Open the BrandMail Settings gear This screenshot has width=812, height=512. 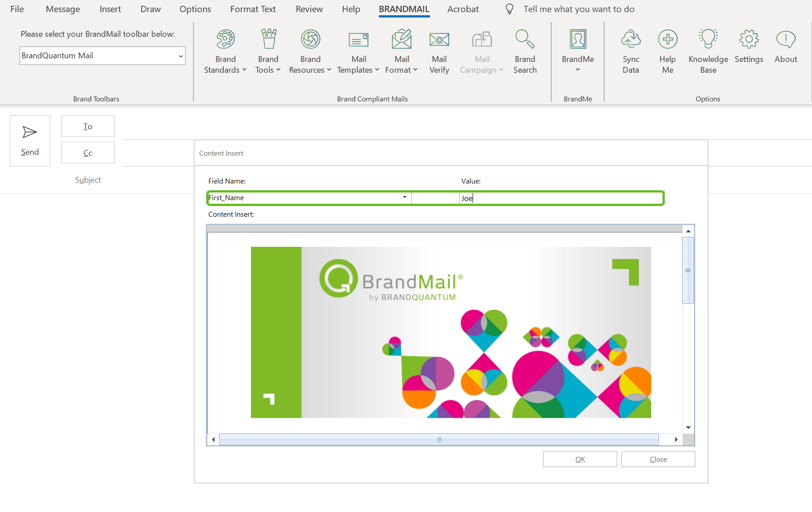749,39
